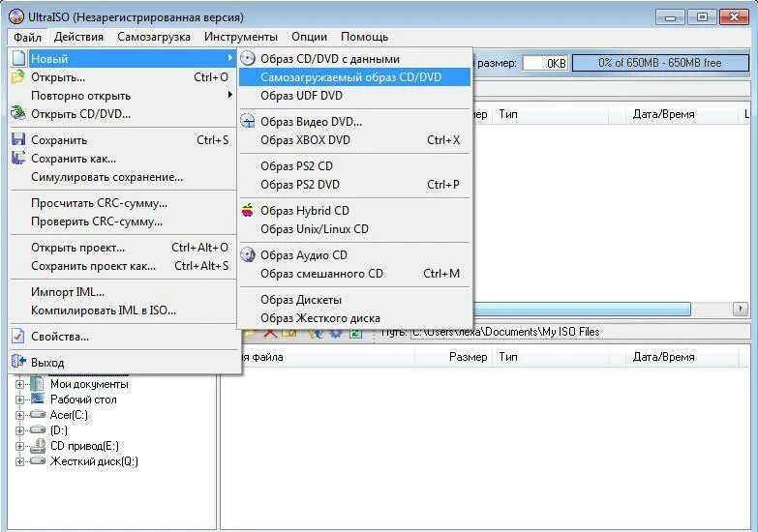Viewport: 758px width, 532px height.
Task: Click the Мои документы folder icon
Action: [37, 384]
